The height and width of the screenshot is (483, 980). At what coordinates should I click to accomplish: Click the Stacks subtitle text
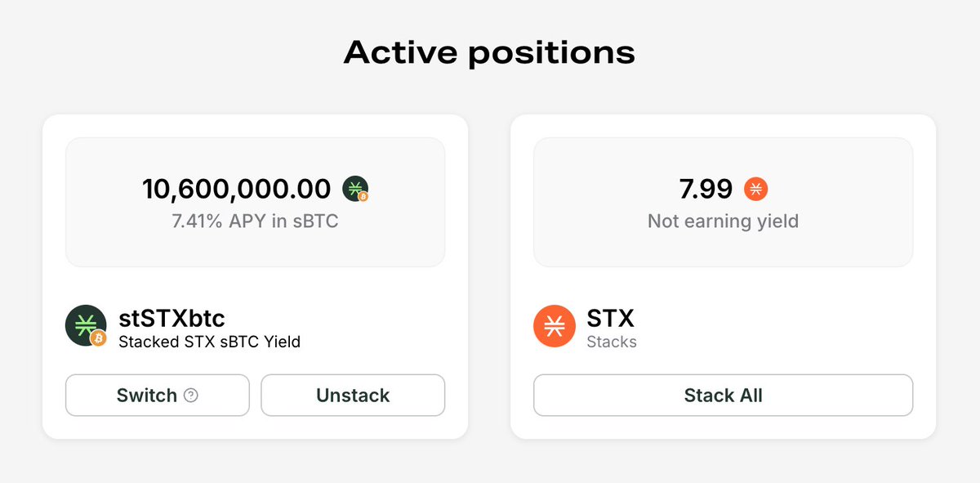click(612, 342)
